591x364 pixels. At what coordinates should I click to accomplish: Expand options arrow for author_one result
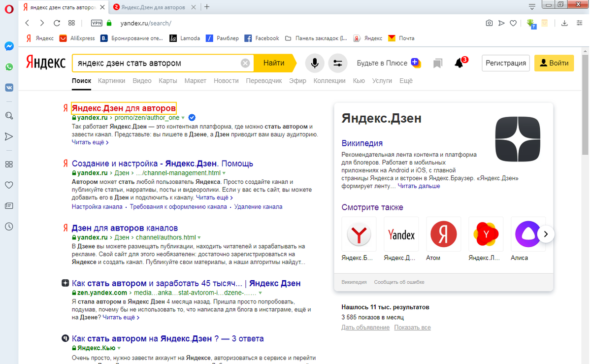[x=183, y=118]
